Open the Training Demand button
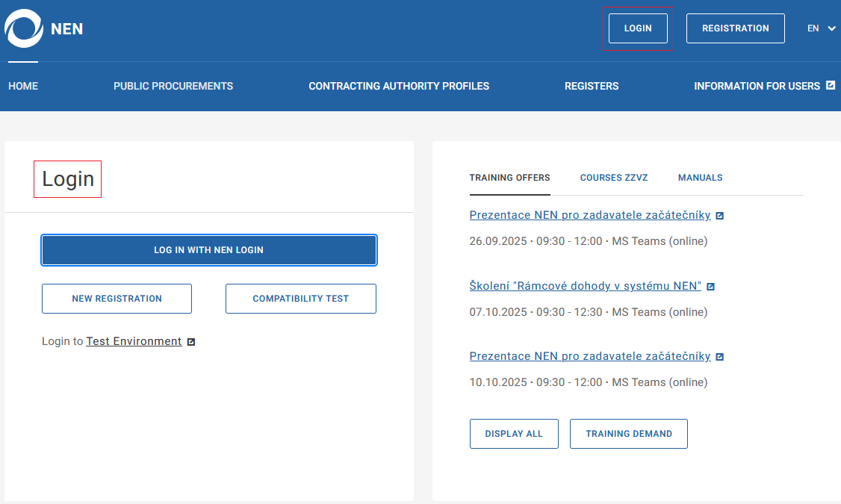 (x=628, y=434)
